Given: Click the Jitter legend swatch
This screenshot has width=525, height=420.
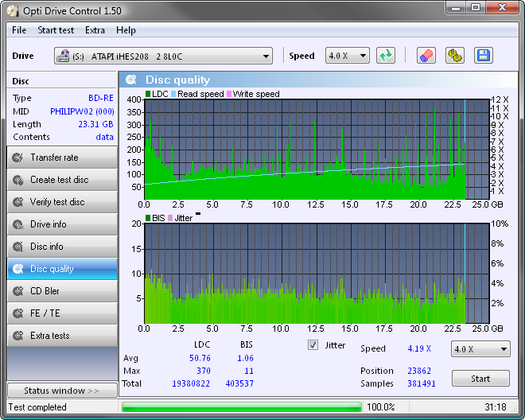Looking at the screenshot, I should click(x=170, y=218).
